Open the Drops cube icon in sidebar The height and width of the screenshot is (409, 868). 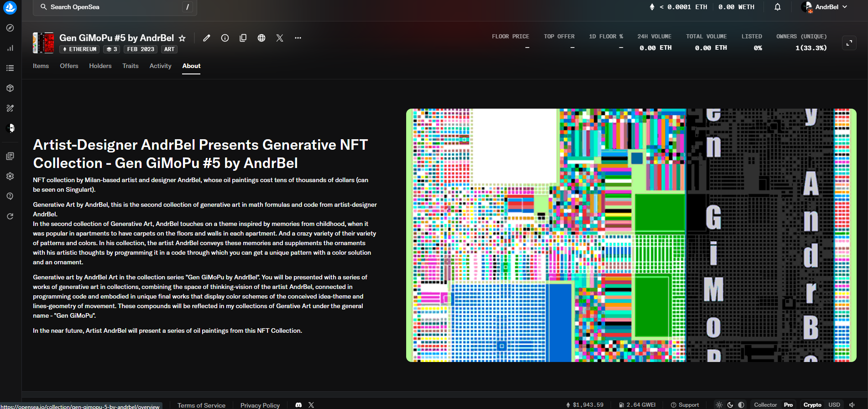[10, 88]
